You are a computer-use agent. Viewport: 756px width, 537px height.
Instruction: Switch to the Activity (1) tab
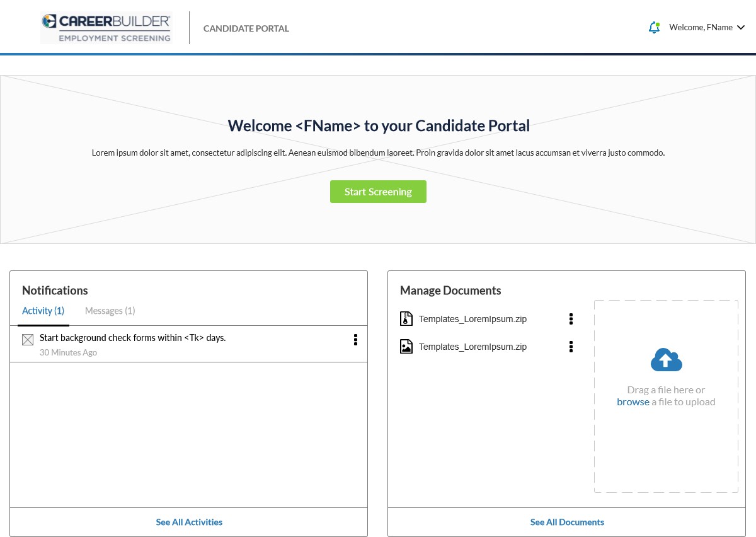(43, 311)
